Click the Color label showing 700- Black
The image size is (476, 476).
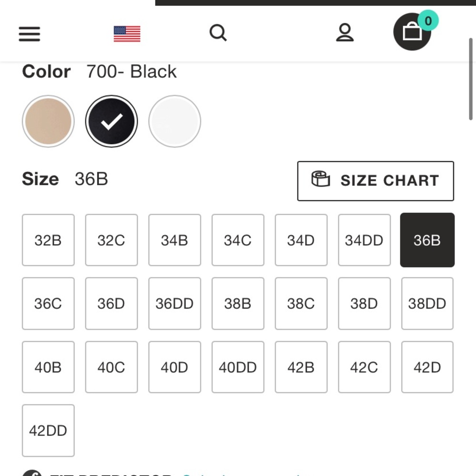(x=46, y=71)
